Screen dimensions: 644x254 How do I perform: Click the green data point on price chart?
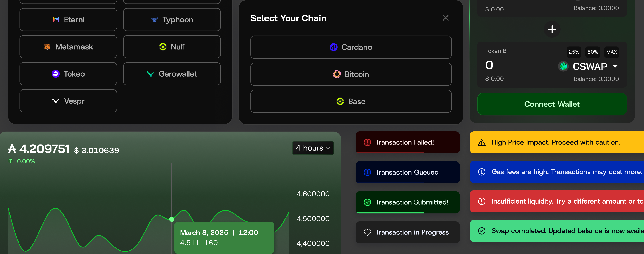(171, 219)
